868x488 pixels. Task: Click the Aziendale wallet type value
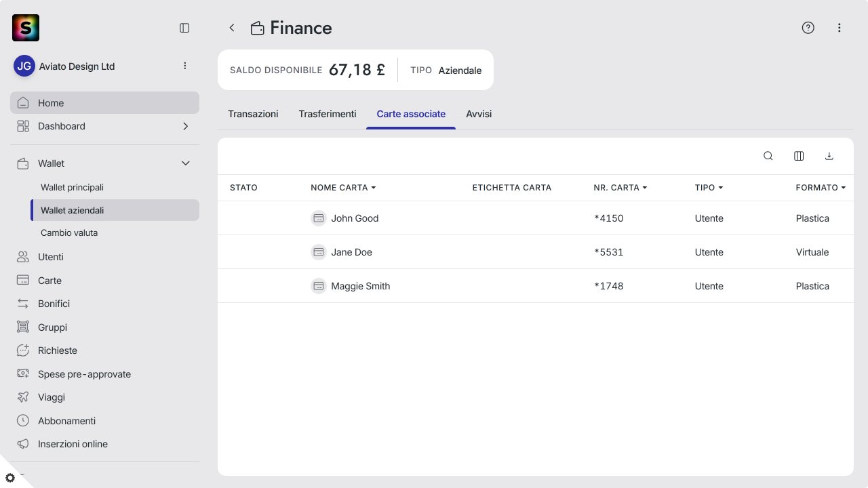[x=460, y=70]
